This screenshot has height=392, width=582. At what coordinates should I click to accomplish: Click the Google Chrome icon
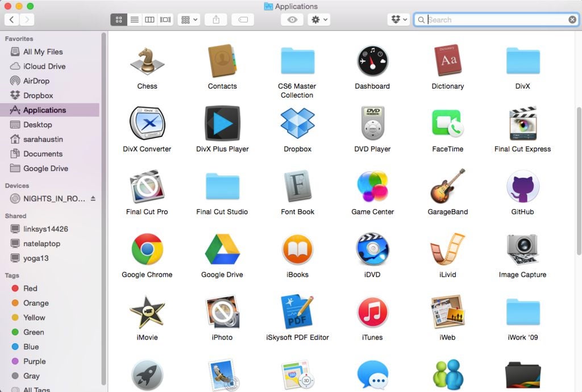147,249
